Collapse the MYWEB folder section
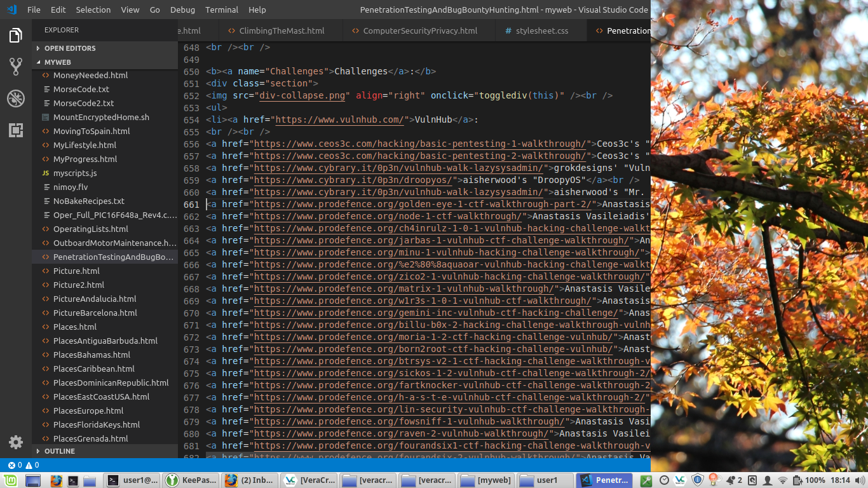 pyautogui.click(x=57, y=62)
